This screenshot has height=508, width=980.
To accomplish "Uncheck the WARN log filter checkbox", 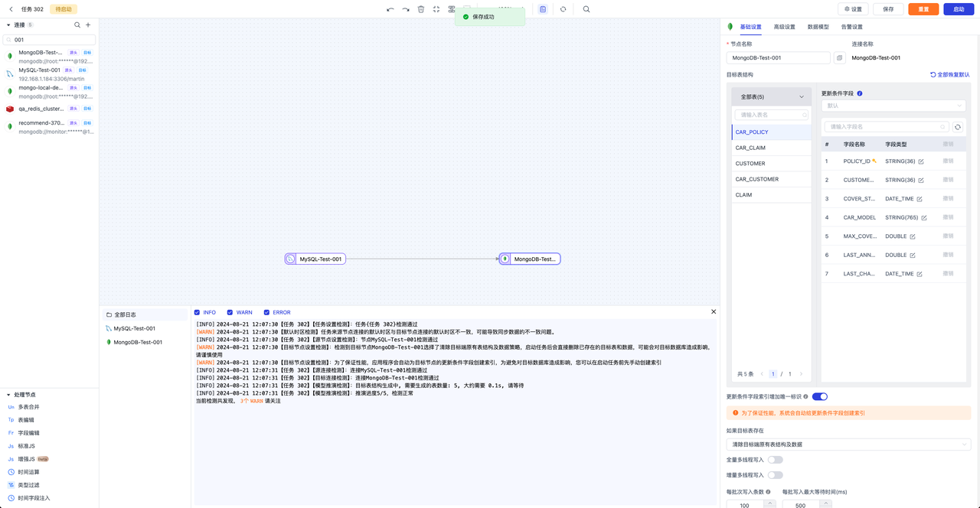I will pos(230,312).
